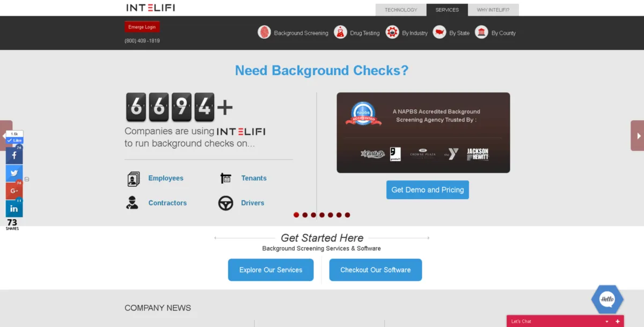Click the Emerge Login button

pos(142,27)
